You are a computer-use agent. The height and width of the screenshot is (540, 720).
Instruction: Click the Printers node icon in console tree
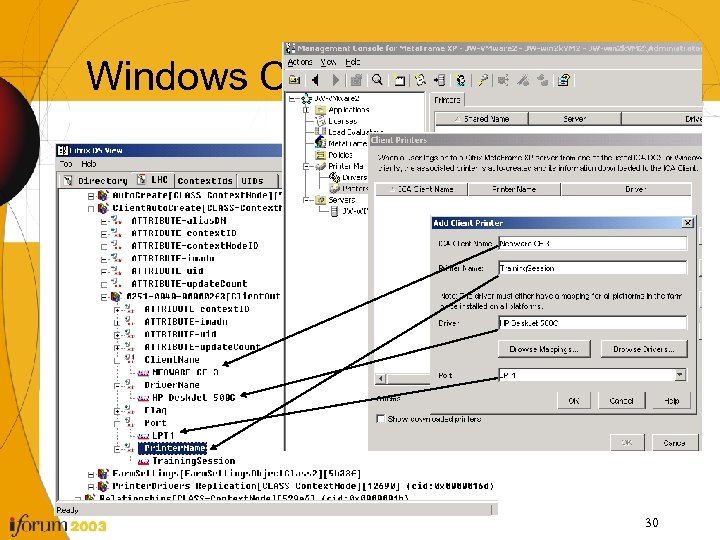pyautogui.click(x=335, y=188)
